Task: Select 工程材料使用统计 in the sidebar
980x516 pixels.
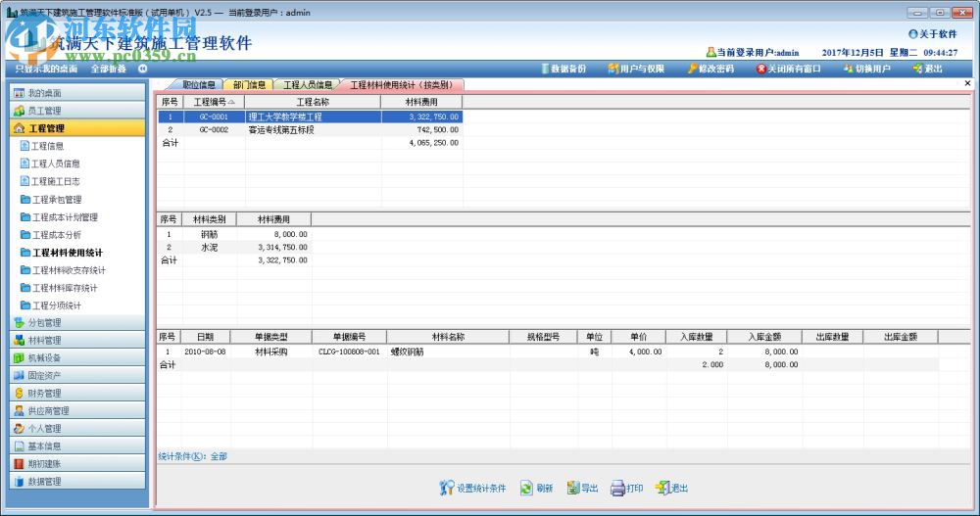Action: pos(61,253)
